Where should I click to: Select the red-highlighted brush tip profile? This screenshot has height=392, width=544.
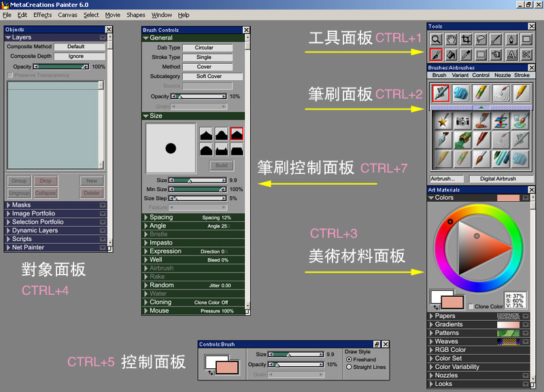[237, 133]
